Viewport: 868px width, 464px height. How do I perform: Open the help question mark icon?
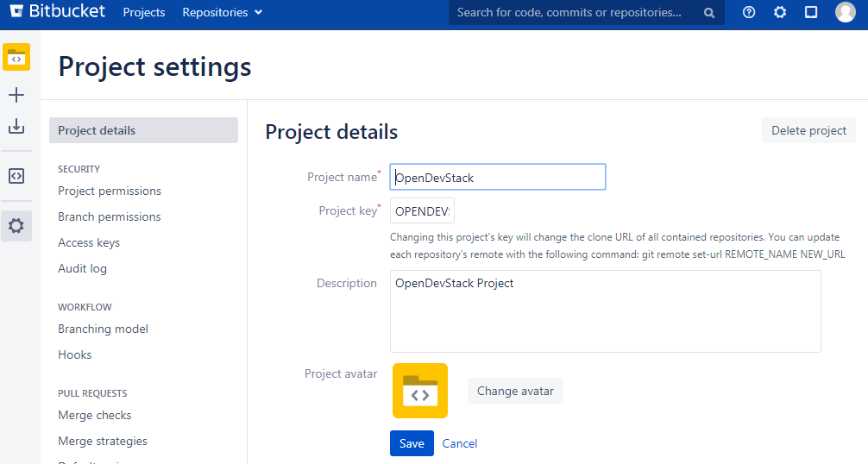[749, 12]
